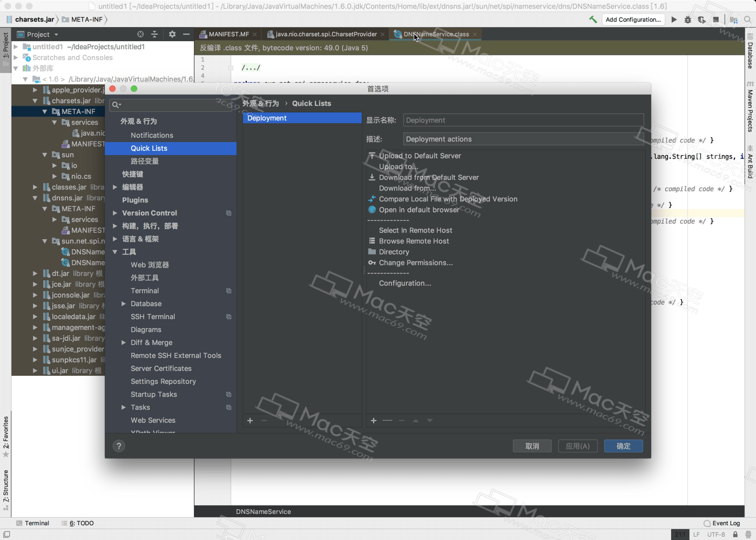Select Browse Remote Host action
The image size is (756, 540).
tap(414, 241)
